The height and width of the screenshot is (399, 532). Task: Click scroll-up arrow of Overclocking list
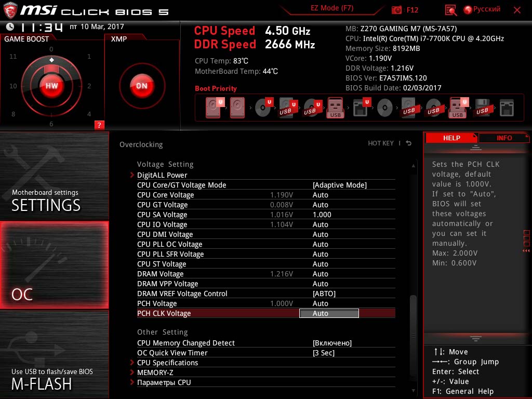coord(413,166)
